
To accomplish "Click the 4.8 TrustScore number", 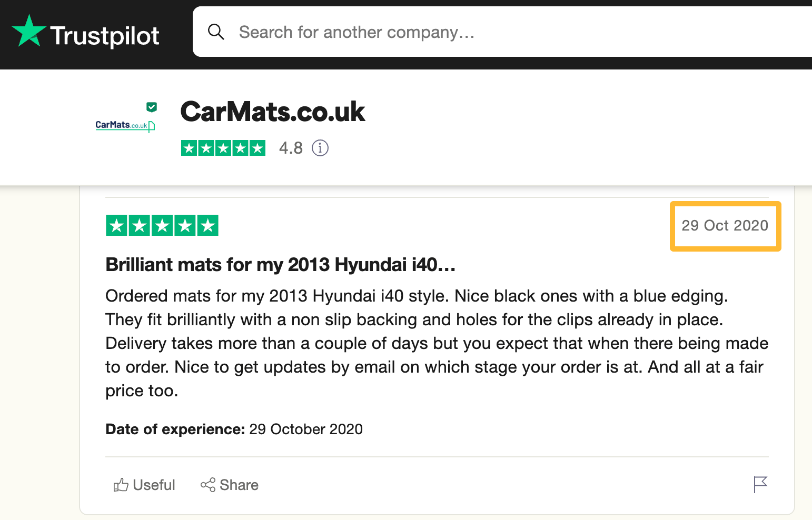I will (x=291, y=148).
